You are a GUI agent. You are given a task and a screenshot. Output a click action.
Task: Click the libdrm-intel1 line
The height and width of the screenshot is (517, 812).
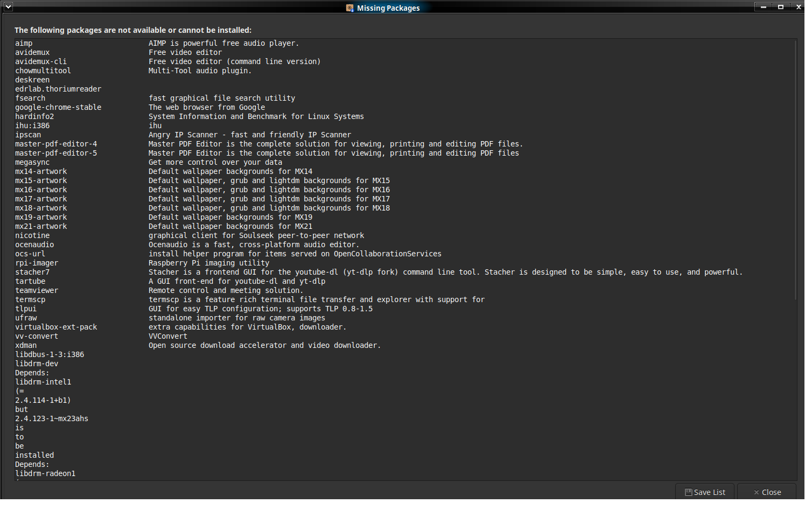click(43, 382)
